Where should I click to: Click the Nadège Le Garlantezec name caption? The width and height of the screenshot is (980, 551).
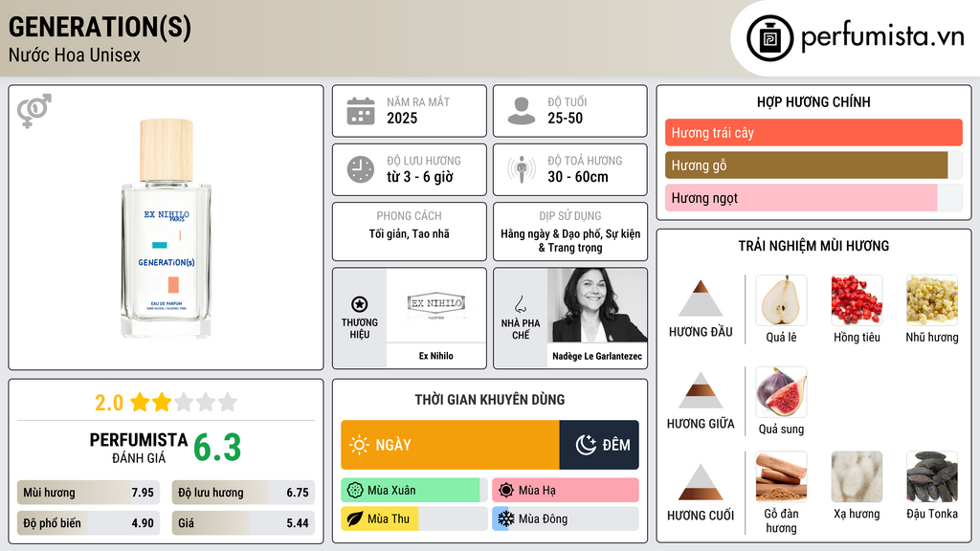597,356
